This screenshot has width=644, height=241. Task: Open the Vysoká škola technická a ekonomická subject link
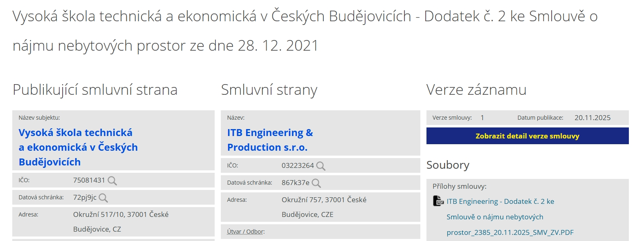(x=78, y=147)
